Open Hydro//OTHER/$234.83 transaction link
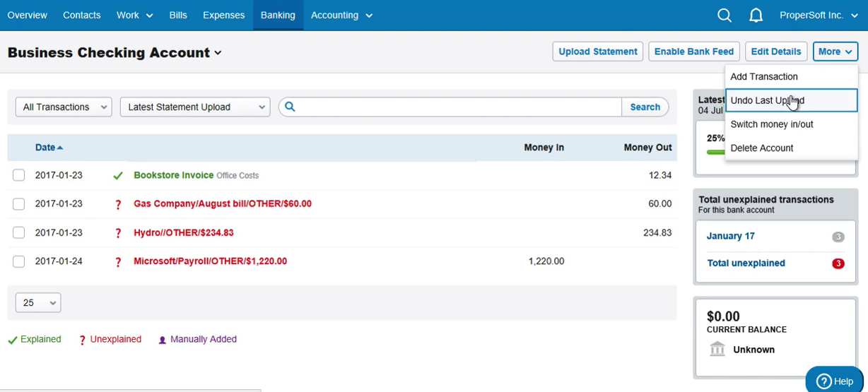The image size is (868, 392). coord(184,232)
